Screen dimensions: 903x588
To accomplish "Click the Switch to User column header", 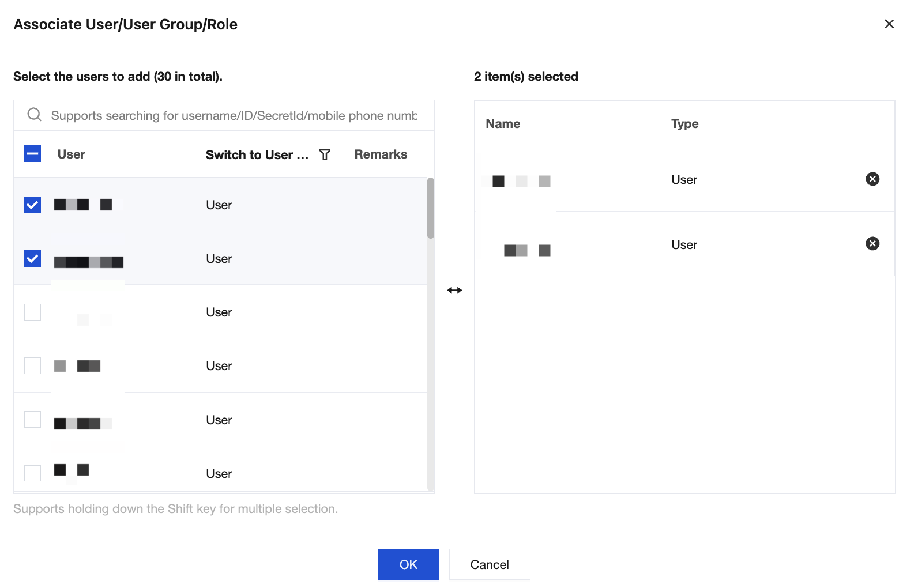I will [257, 154].
